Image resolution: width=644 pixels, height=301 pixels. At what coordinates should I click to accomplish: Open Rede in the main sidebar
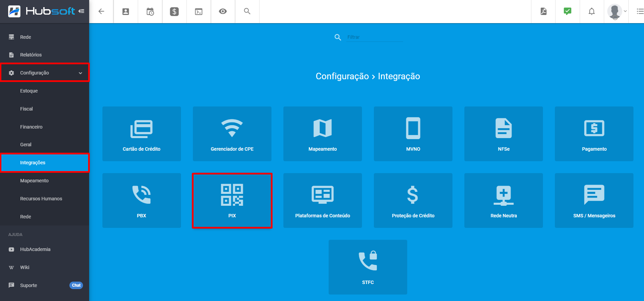tap(45, 37)
